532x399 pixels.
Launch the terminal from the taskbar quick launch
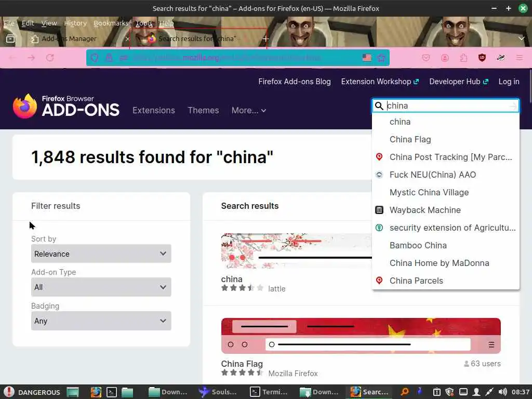[x=112, y=392]
